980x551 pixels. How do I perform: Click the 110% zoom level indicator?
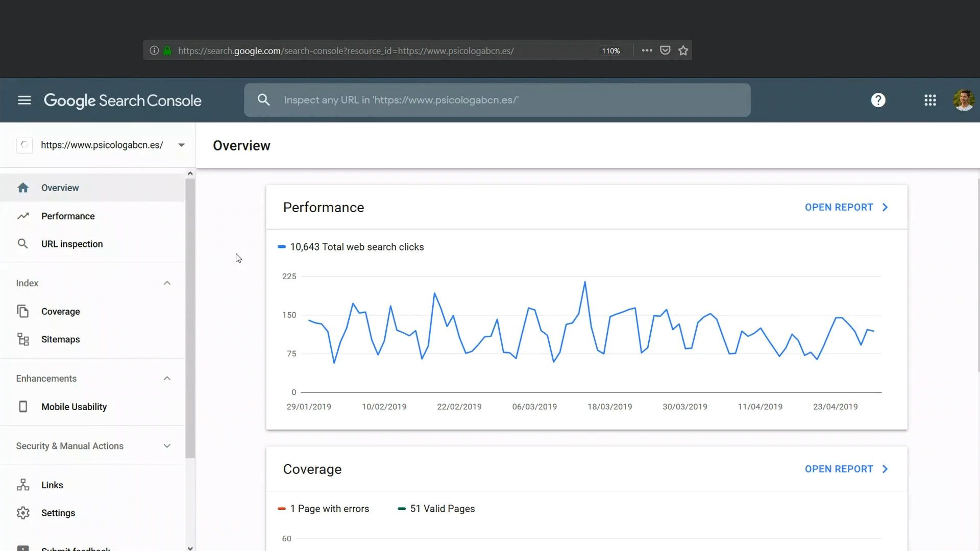coord(610,51)
